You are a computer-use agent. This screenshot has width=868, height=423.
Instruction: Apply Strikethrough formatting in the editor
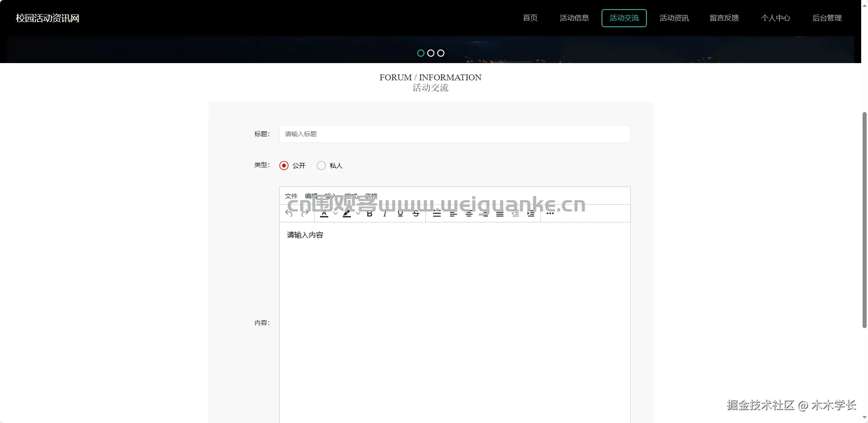415,213
